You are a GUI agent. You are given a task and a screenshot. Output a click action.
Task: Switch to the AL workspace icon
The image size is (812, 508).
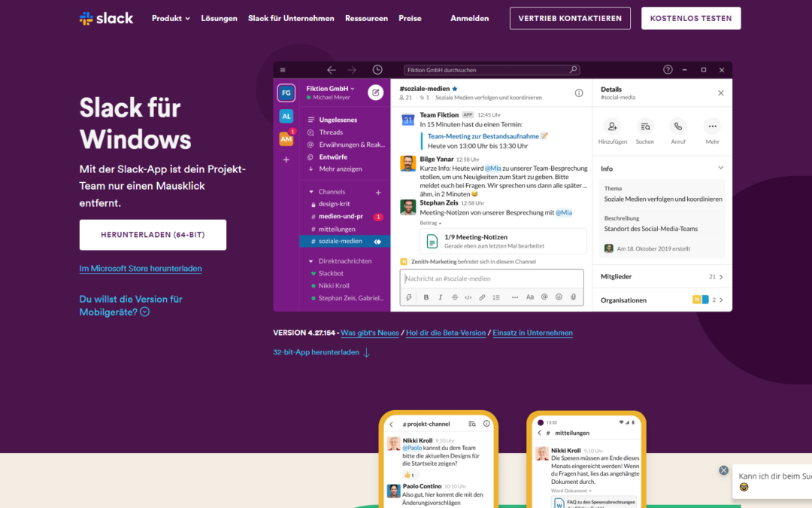pyautogui.click(x=286, y=116)
